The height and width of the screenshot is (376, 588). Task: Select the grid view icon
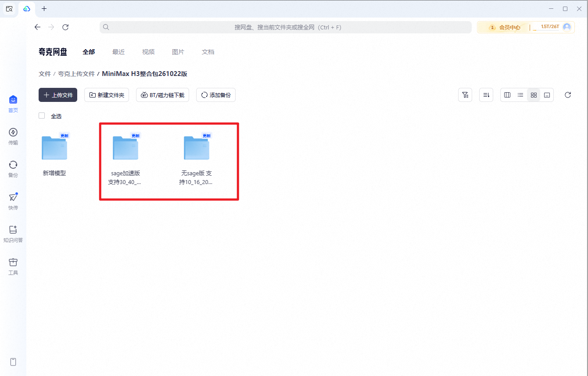[x=534, y=95]
